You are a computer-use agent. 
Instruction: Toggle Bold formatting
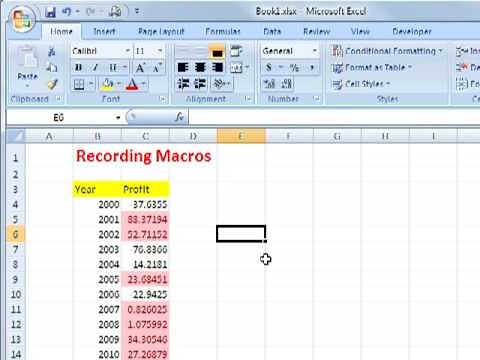(x=79, y=68)
